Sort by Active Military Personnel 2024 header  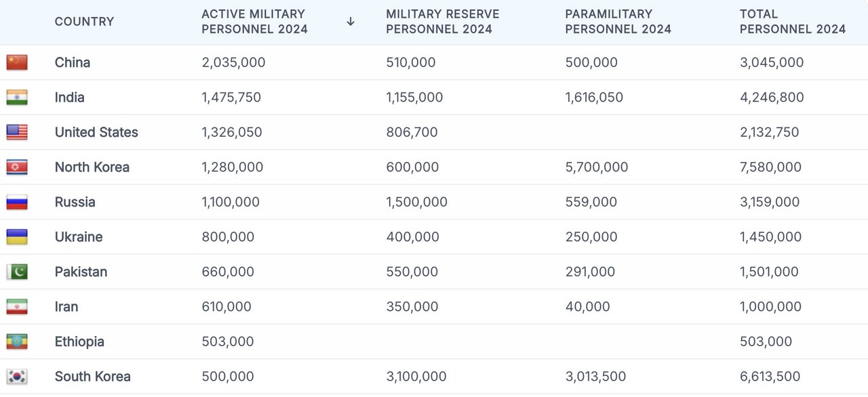[x=254, y=22]
